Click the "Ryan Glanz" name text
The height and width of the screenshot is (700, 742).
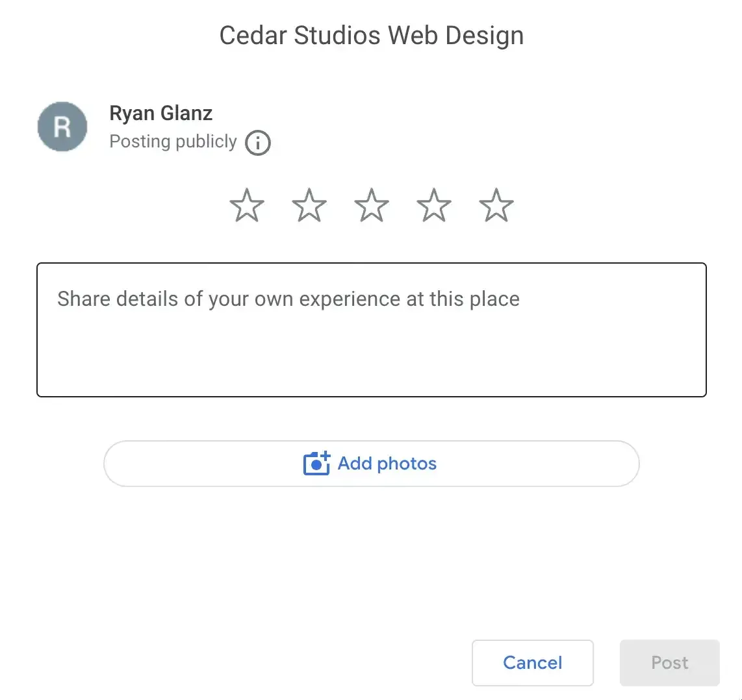(x=160, y=112)
